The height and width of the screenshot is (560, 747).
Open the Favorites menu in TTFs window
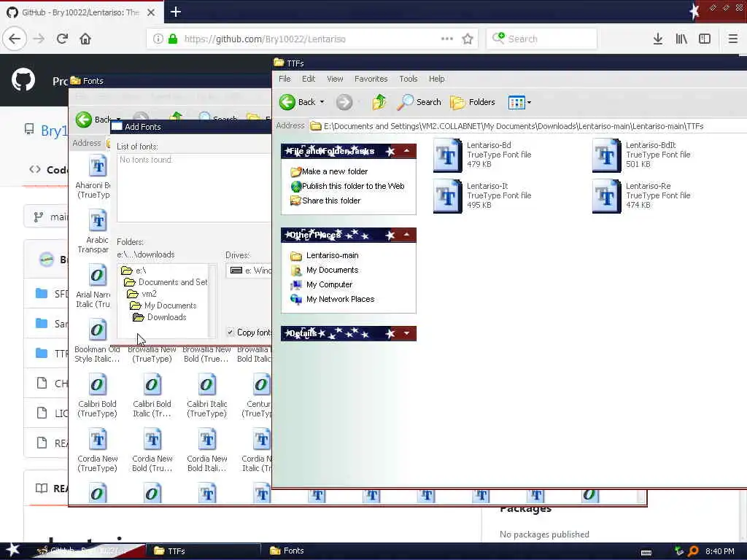click(x=371, y=79)
